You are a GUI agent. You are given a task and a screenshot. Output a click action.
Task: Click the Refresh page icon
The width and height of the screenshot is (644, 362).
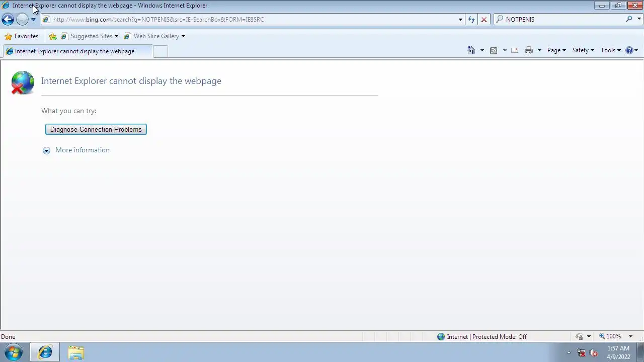[x=471, y=20]
